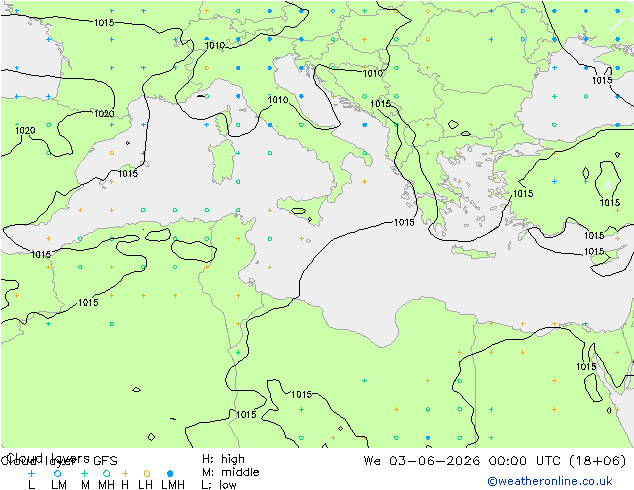Click the orange plus H legend symbol
634x490 pixels.
point(125,473)
